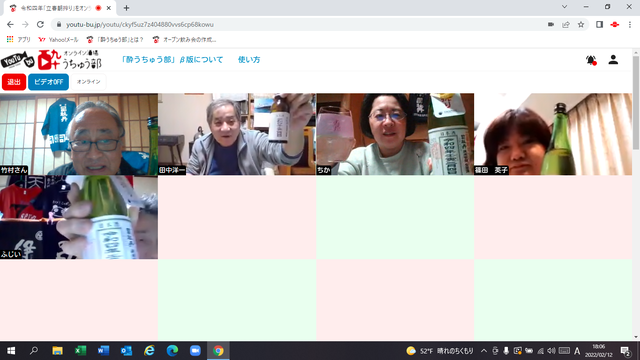Open Windows taskbar search
Image resolution: width=640 pixels, height=360 pixels.
click(x=34, y=351)
